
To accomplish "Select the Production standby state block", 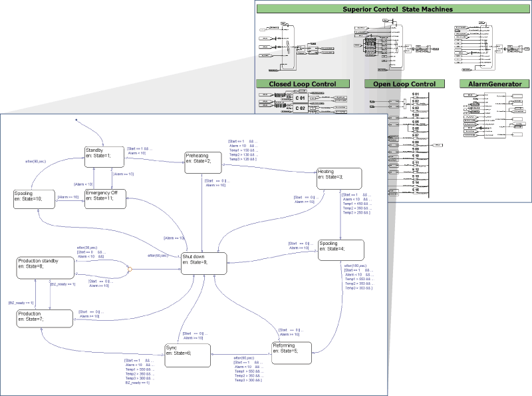I will tap(45, 268).
